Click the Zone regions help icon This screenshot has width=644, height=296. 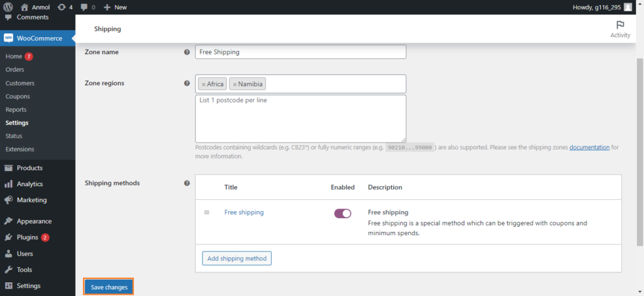pyautogui.click(x=187, y=83)
